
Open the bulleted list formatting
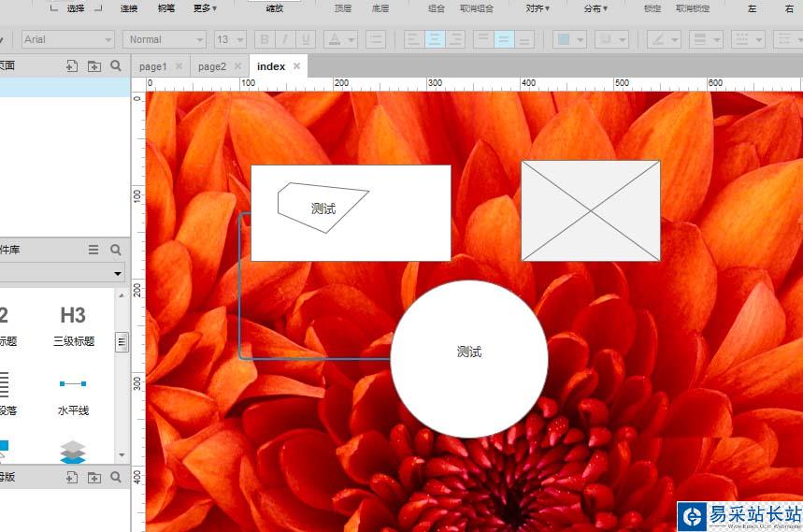376,39
